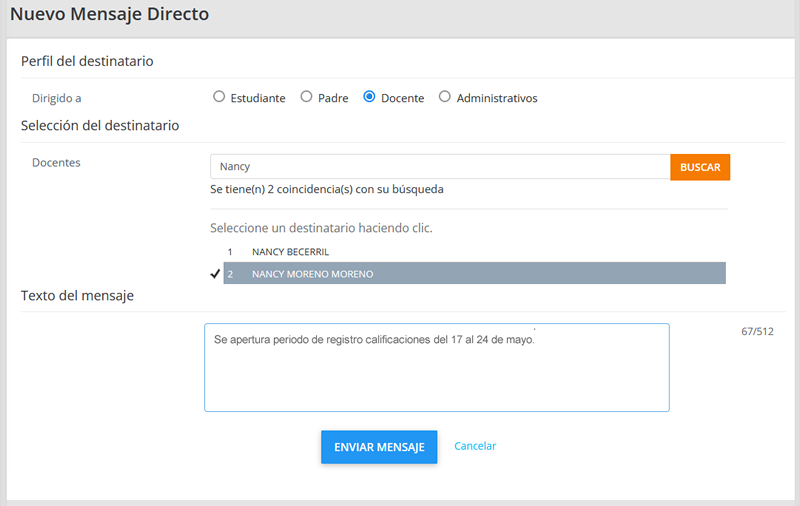Click the Docentes search field containing Nancy
800x506 pixels.
(439, 167)
